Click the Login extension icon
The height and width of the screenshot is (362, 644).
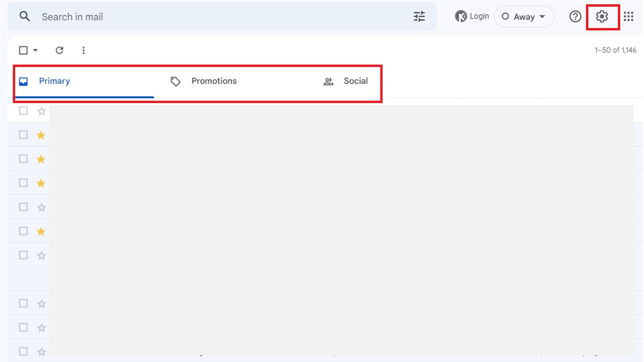point(472,17)
